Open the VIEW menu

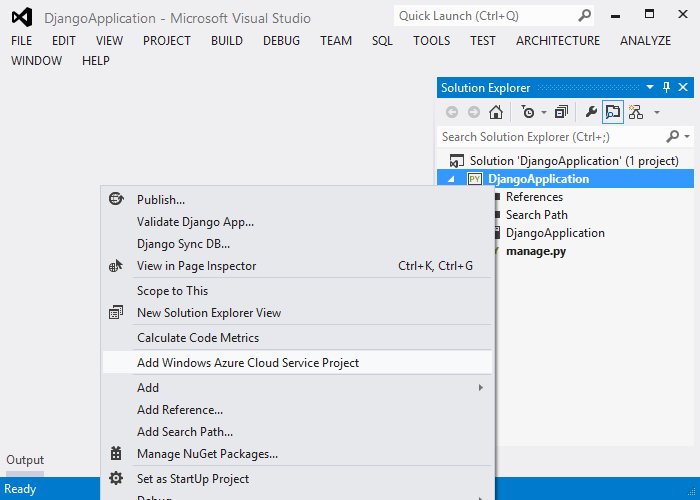point(109,41)
